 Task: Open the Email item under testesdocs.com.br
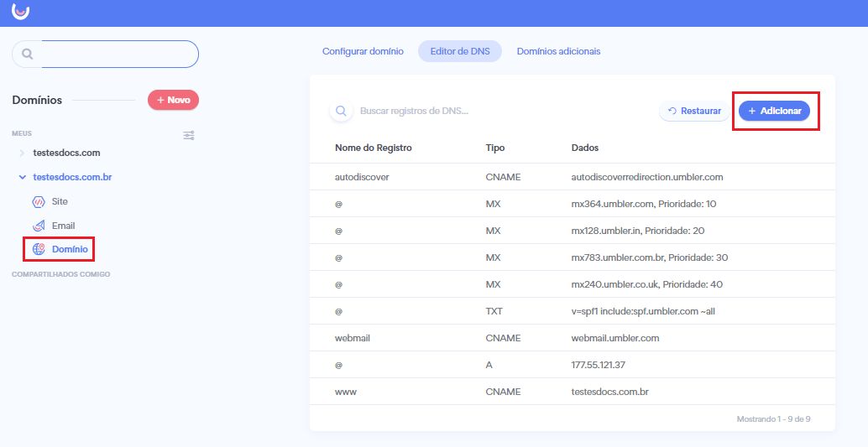63,226
